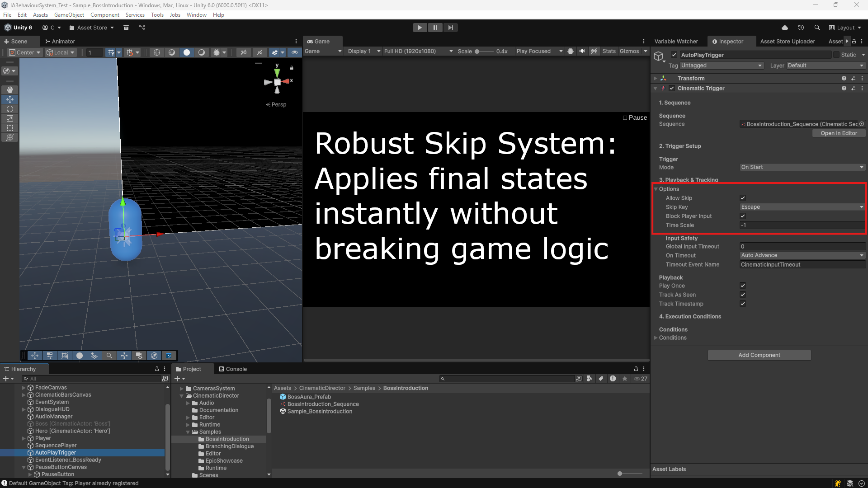
Task: Lock the Hierarchy panel
Action: [x=157, y=369]
